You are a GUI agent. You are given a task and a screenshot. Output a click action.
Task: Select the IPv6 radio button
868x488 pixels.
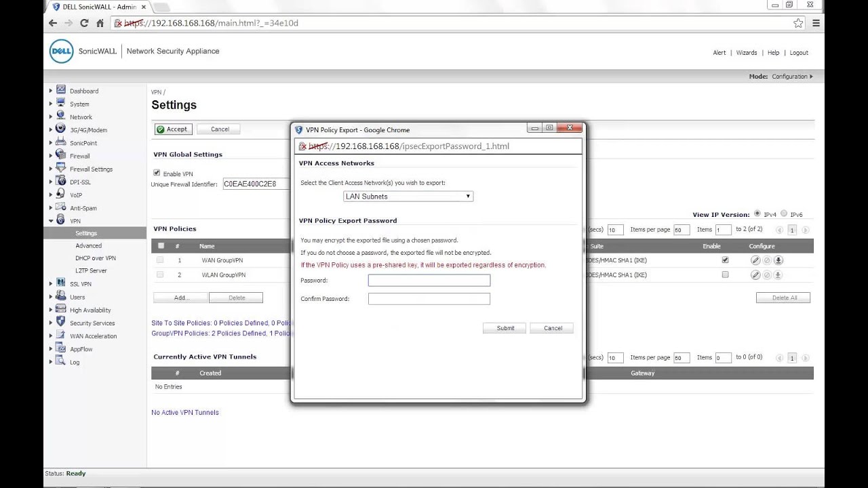coord(784,213)
